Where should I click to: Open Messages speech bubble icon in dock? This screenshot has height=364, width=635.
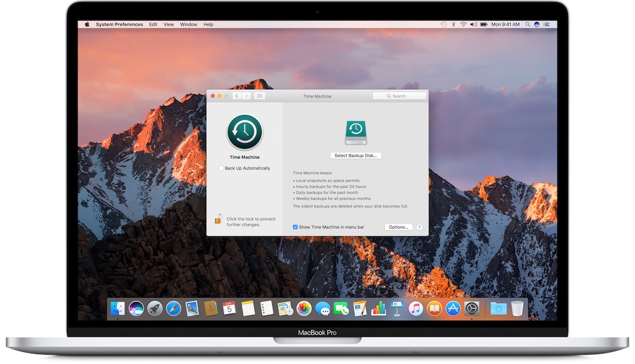(322, 309)
